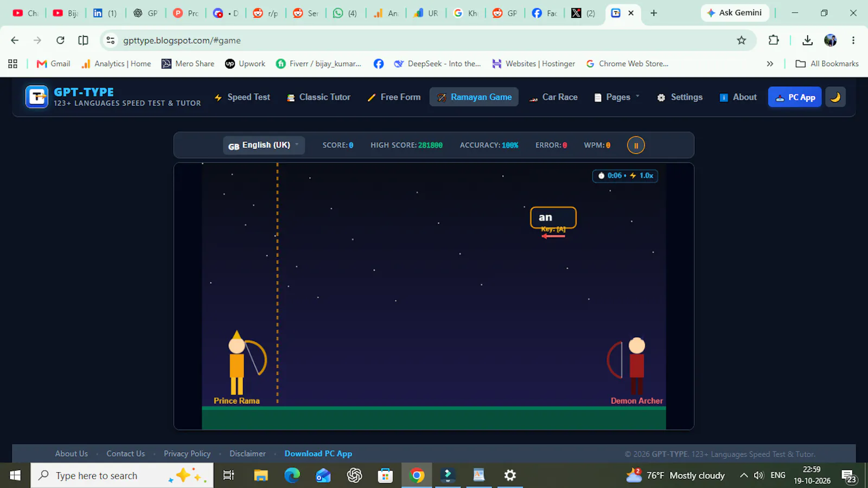
Task: Open File Explorer from the taskbar
Action: (261, 476)
